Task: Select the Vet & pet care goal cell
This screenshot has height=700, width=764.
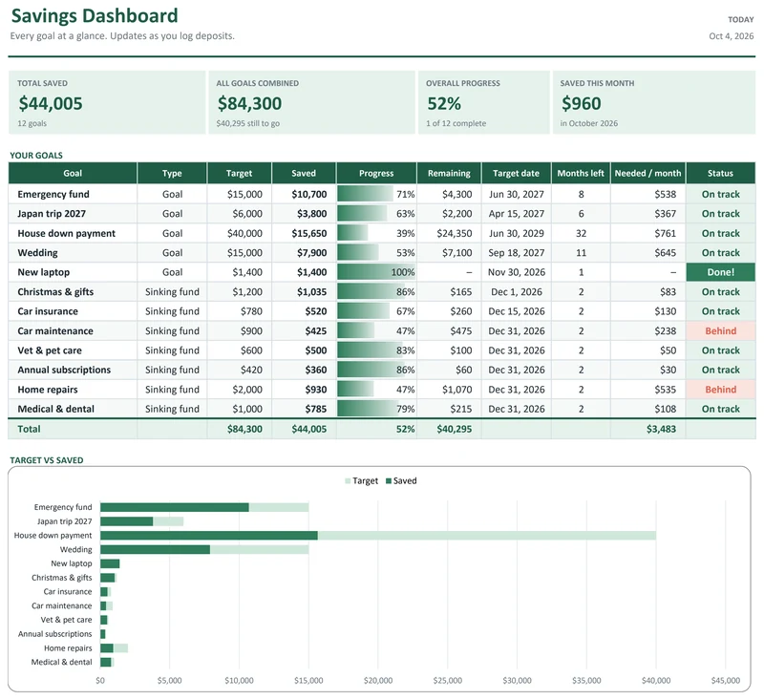Action: pyautogui.click(x=73, y=350)
